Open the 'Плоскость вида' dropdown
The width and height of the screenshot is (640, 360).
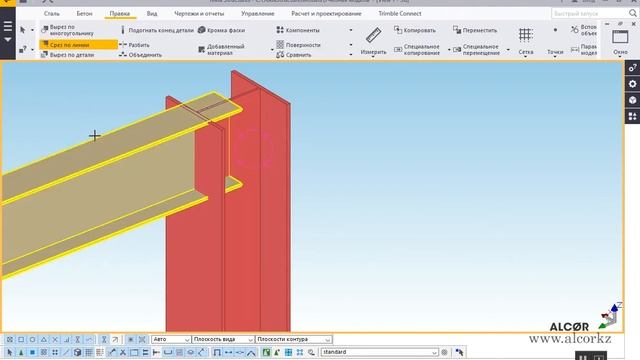[223, 339]
